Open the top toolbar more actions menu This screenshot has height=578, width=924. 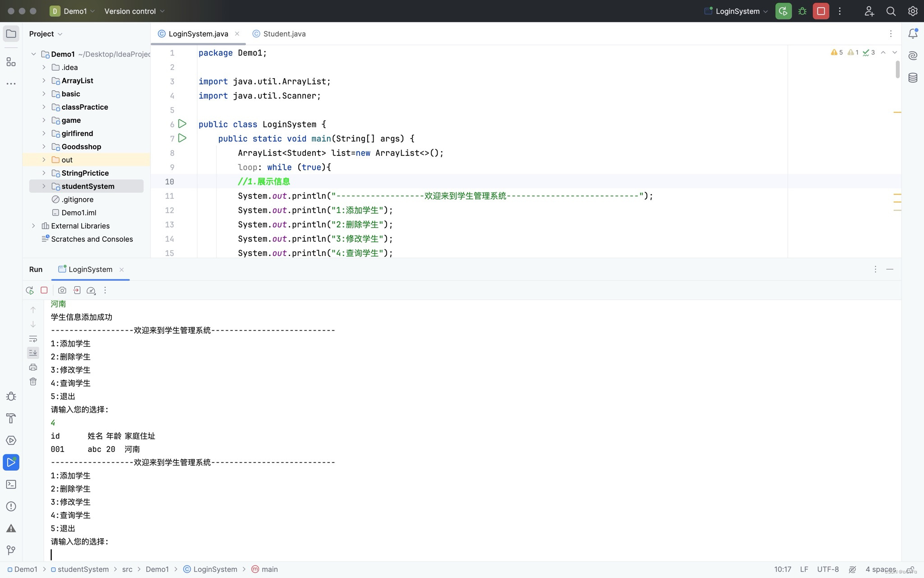[840, 11]
